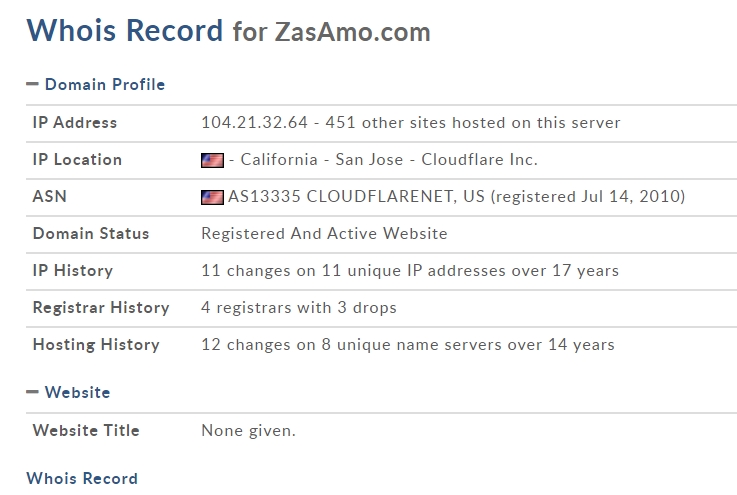Click the Domain Profile section heading

coord(104,85)
